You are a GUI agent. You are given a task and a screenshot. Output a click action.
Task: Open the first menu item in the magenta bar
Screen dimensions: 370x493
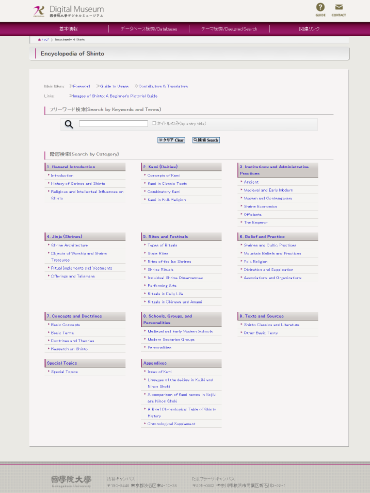click(68, 29)
